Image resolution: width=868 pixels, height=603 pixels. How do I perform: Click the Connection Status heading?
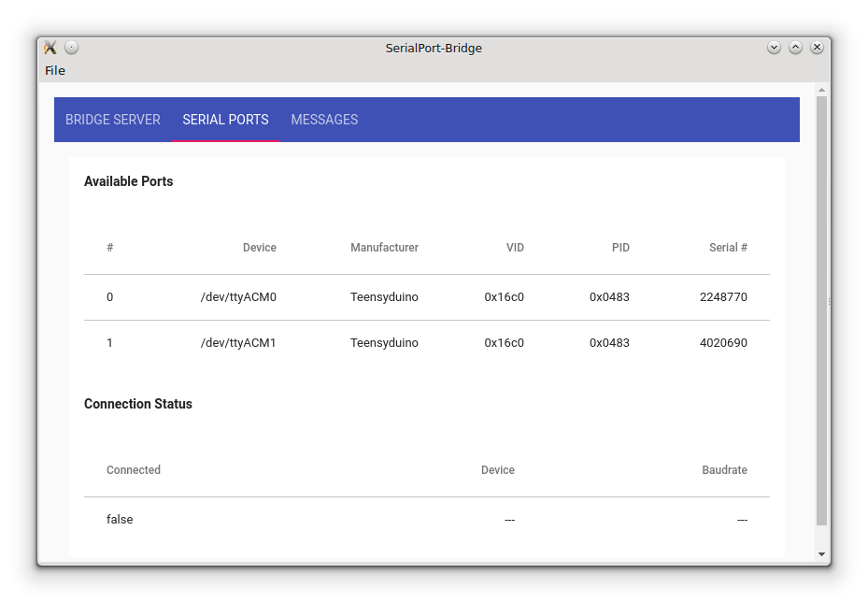click(x=137, y=403)
